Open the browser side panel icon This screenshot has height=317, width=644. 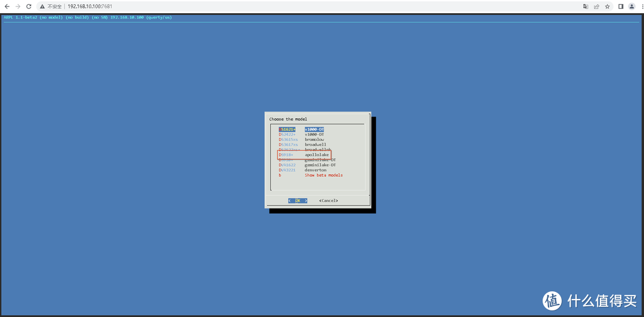[x=621, y=7]
